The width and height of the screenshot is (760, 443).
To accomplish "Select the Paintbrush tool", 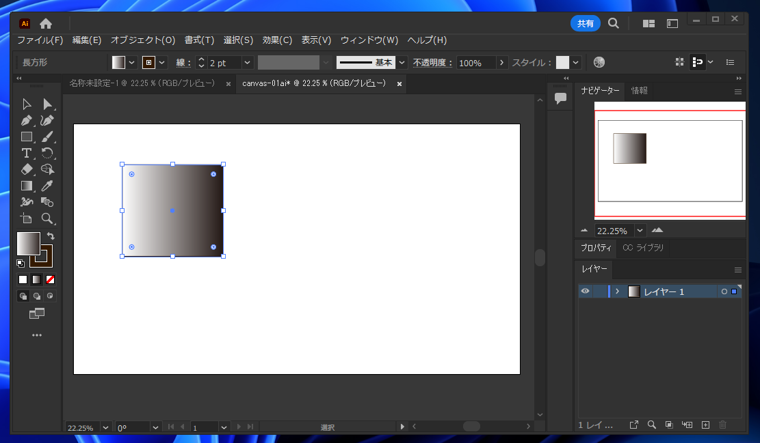I will (47, 137).
